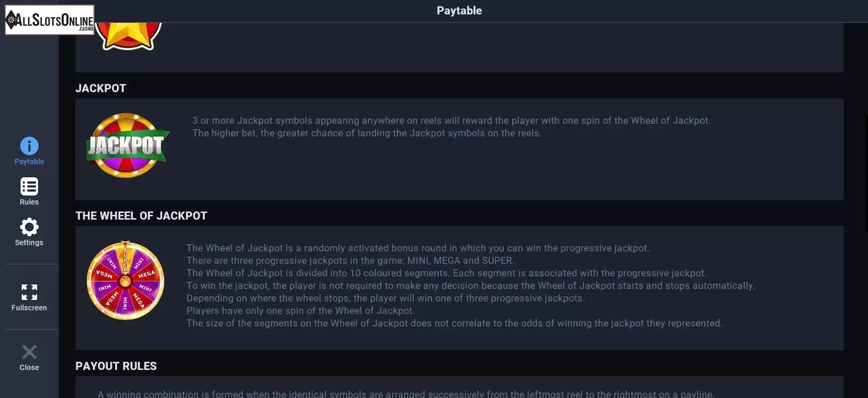The image size is (868, 398).
Task: Open the Rules list icon
Action: pos(29,186)
